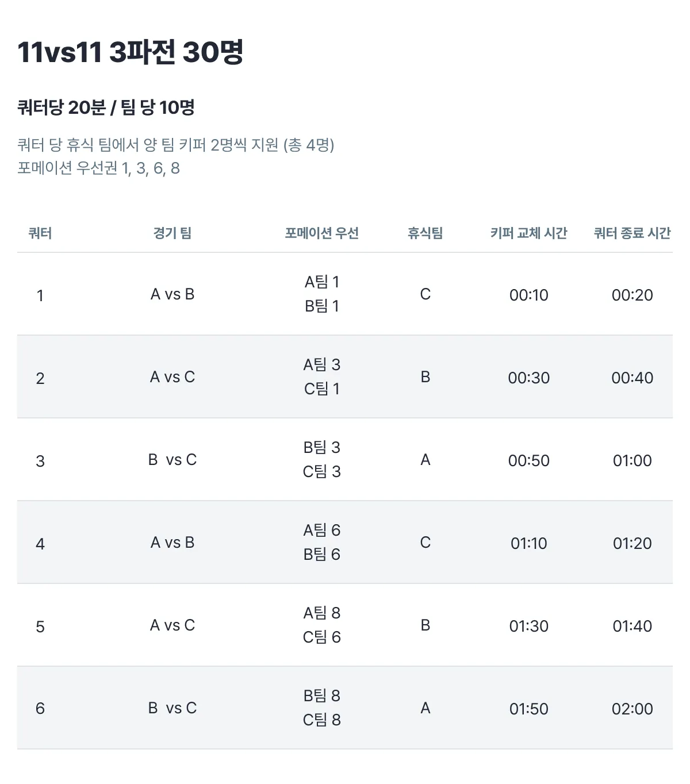Image resolution: width=690 pixels, height=784 pixels.
Task: Select the "쿼터 종료 시간" column header
Action: click(632, 233)
